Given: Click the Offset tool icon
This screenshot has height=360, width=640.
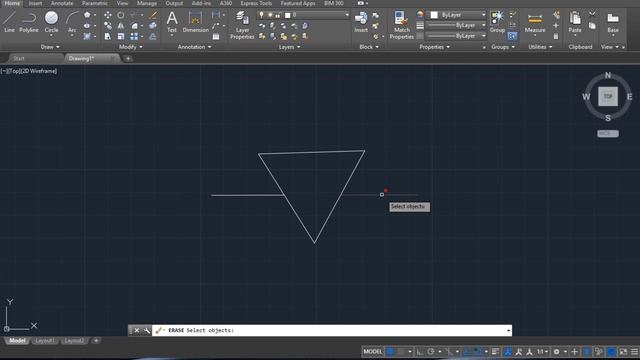Looking at the screenshot, I should click(153, 36).
